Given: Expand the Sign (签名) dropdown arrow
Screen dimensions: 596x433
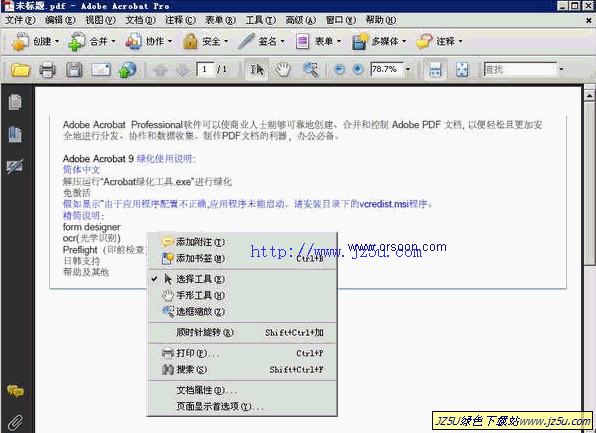Looking at the screenshot, I should tap(282, 41).
